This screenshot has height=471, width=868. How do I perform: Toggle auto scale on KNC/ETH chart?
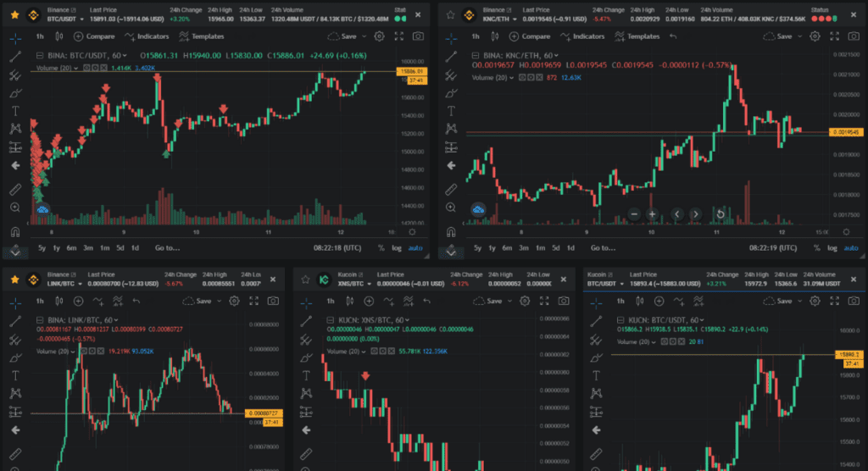[851, 248]
